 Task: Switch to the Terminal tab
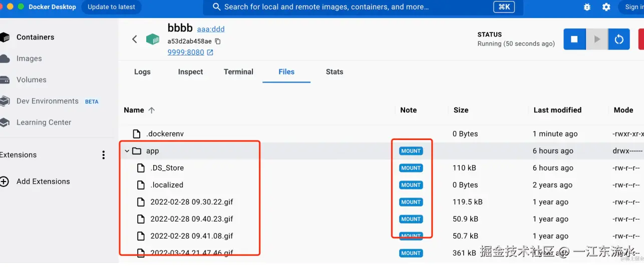click(238, 71)
